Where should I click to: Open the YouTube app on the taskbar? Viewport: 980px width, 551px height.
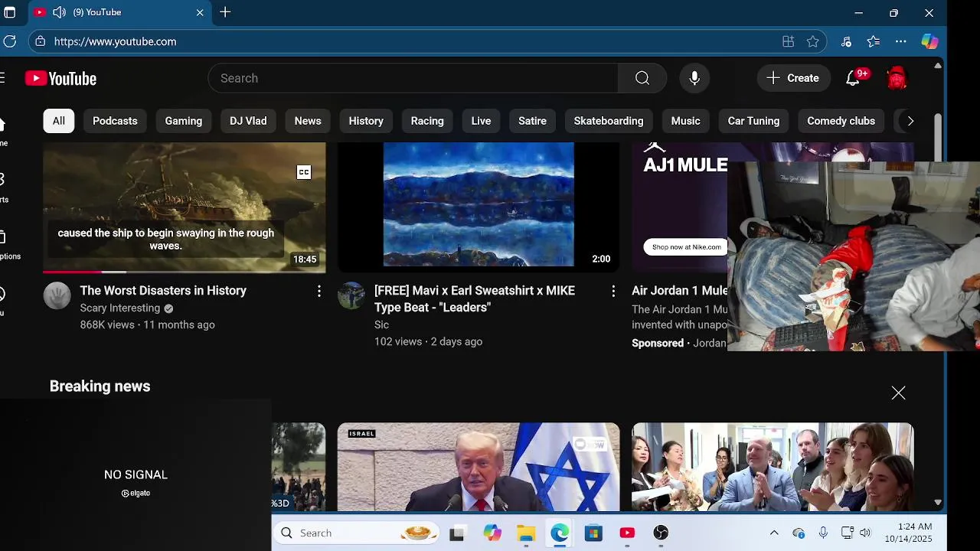click(x=627, y=533)
